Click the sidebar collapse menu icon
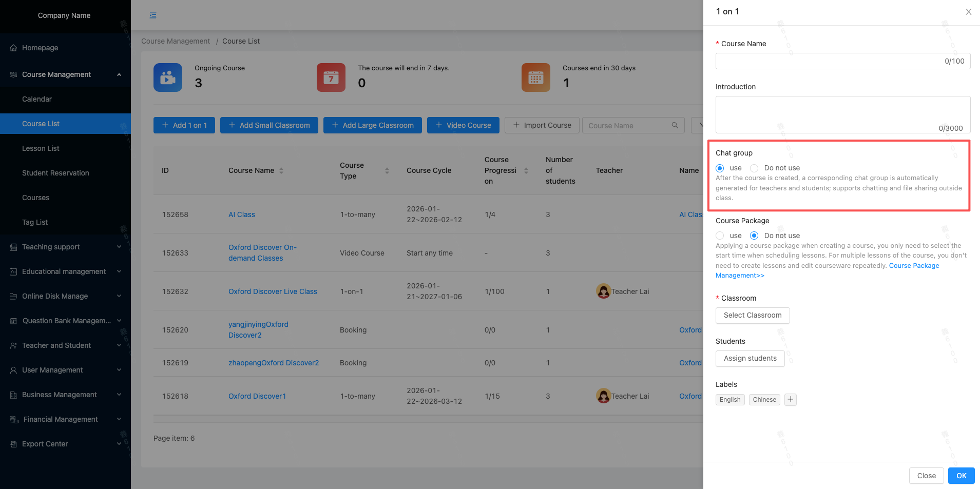 tap(153, 15)
